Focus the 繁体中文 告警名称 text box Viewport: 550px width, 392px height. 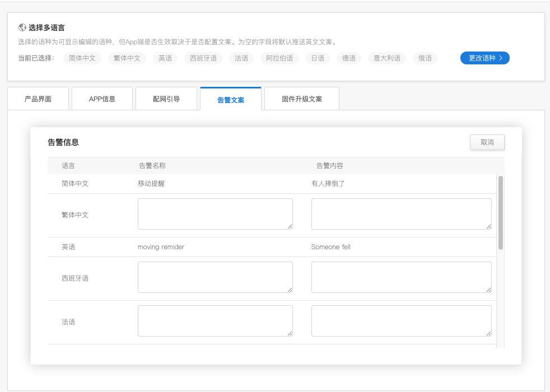pos(216,214)
